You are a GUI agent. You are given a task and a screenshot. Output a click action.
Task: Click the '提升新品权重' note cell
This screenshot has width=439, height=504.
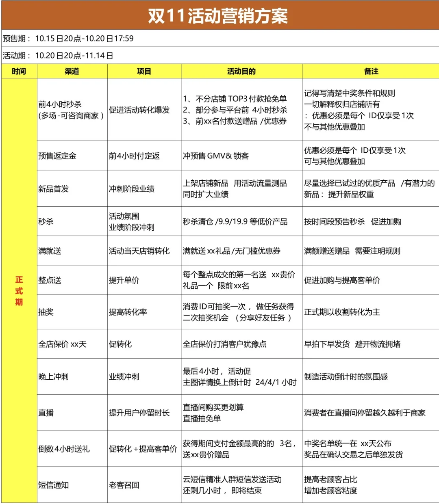tap(371, 188)
